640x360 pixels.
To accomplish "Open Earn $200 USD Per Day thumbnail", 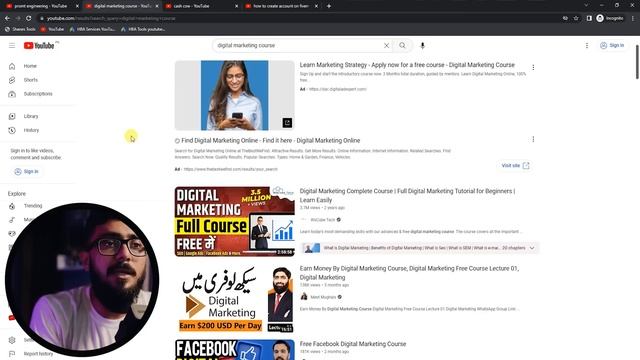I will tap(234, 299).
